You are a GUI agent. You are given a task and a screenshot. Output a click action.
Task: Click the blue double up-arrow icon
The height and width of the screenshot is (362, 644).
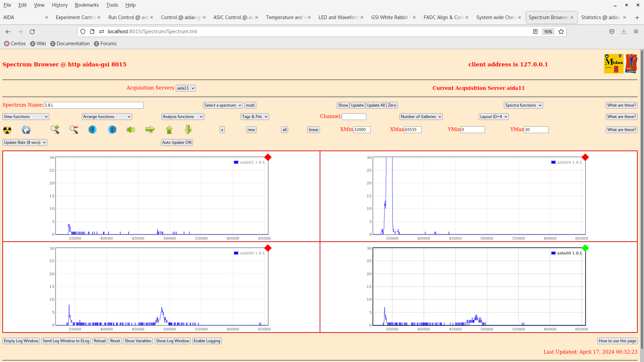tap(112, 130)
